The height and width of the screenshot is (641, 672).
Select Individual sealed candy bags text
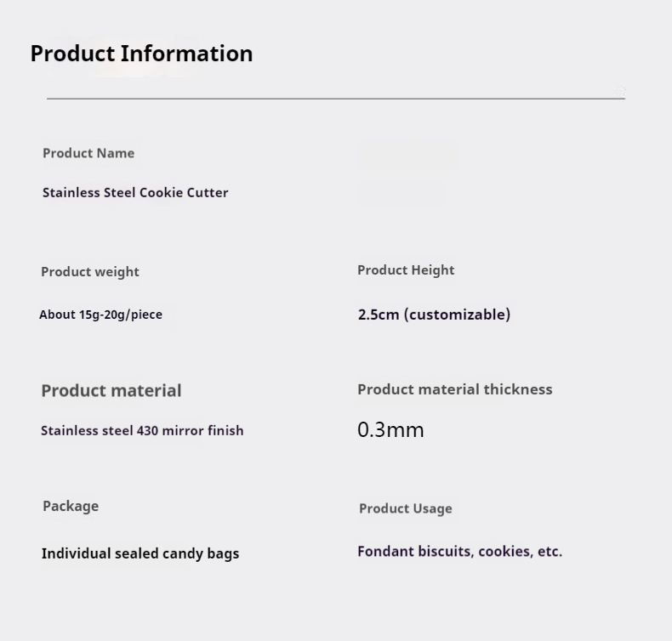pos(140,553)
